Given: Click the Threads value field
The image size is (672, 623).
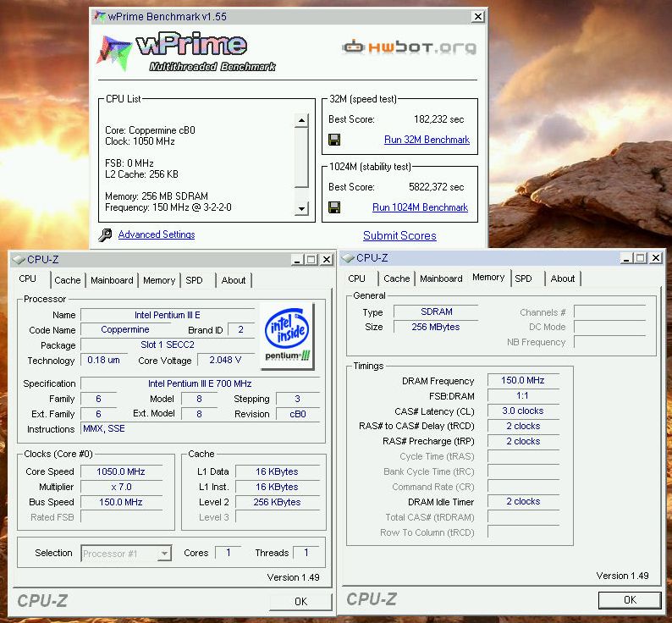Looking at the screenshot, I should tap(306, 553).
